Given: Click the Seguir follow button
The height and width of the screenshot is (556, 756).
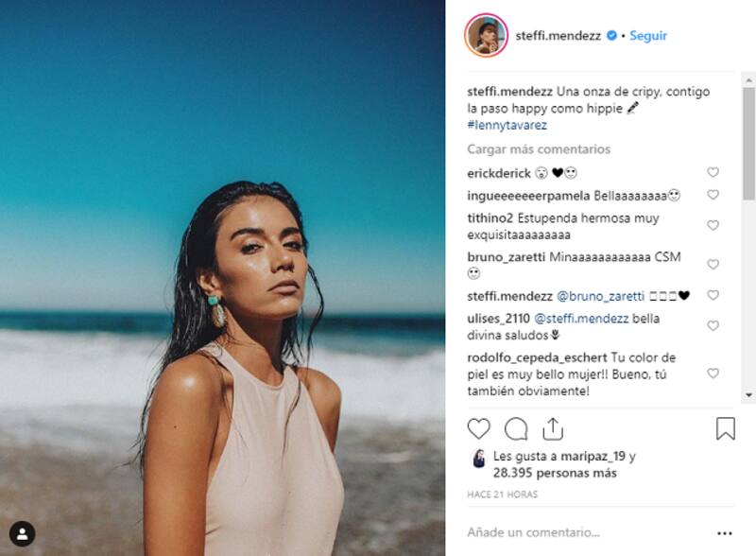Looking at the screenshot, I should pyautogui.click(x=648, y=36).
